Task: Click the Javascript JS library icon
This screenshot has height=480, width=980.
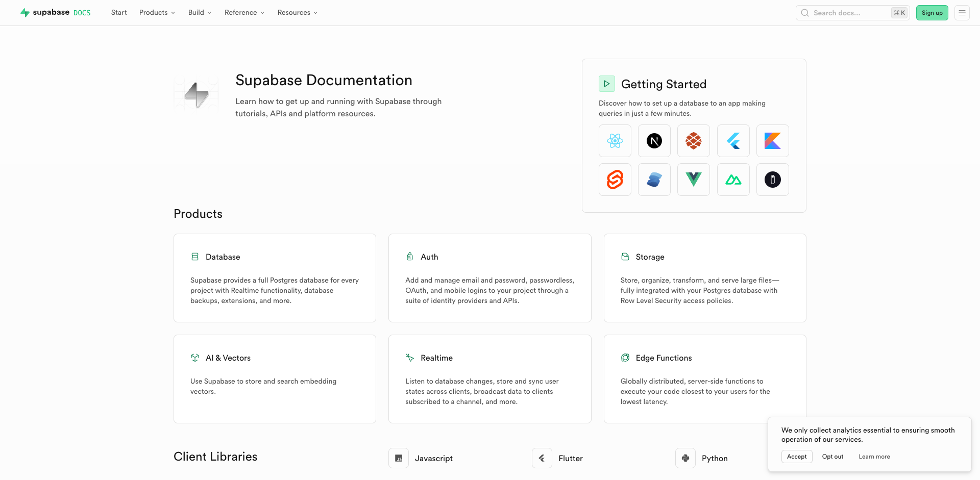Action: click(399, 458)
